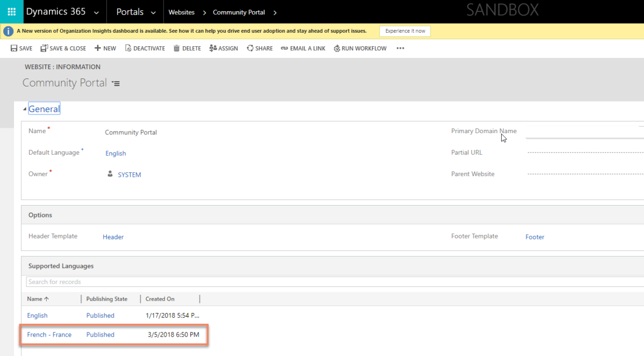644x356 pixels.
Task: Click the Options section title
Action: (x=40, y=215)
